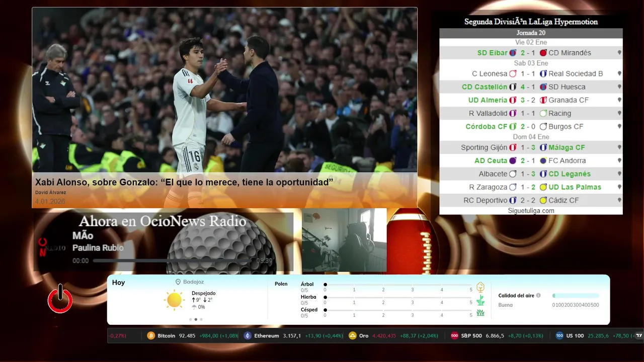Click the Ethereum icon in ticker
644x362 pixels.
point(248,336)
